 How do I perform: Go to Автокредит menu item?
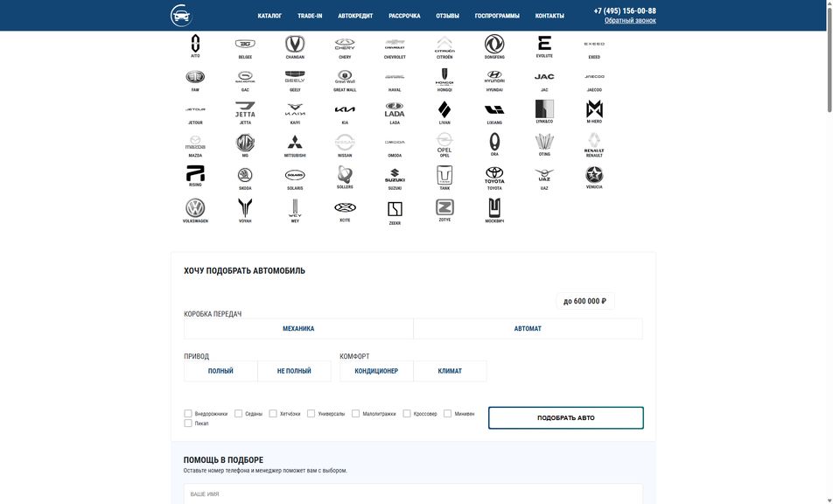[355, 16]
